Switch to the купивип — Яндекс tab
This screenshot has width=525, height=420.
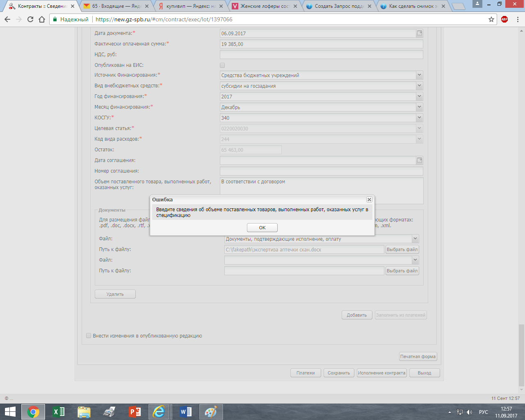pos(190,6)
